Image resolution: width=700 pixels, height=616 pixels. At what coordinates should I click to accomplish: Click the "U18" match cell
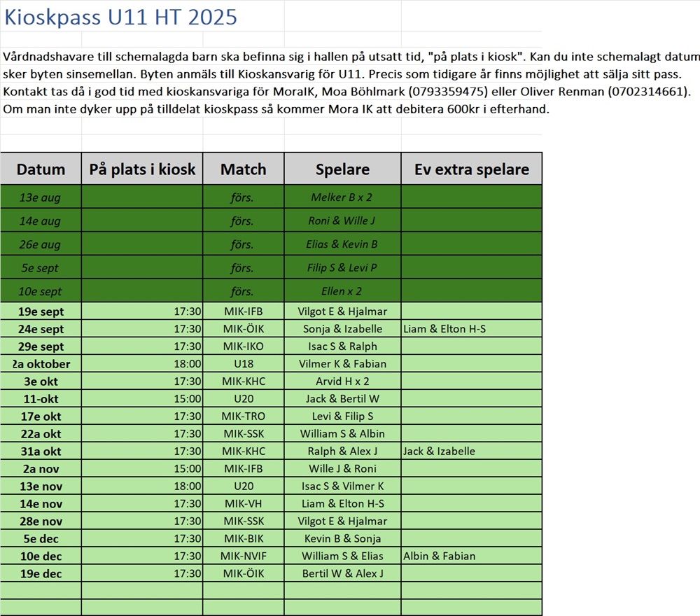click(243, 364)
